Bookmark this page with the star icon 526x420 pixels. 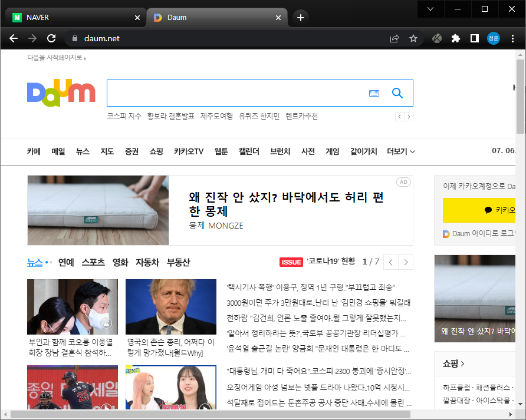413,38
